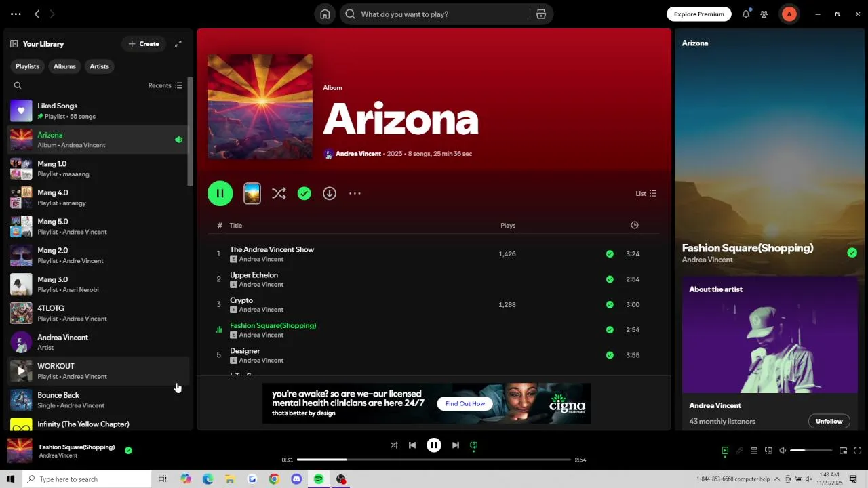Open Microsoft Edge from the taskbar

(208, 479)
